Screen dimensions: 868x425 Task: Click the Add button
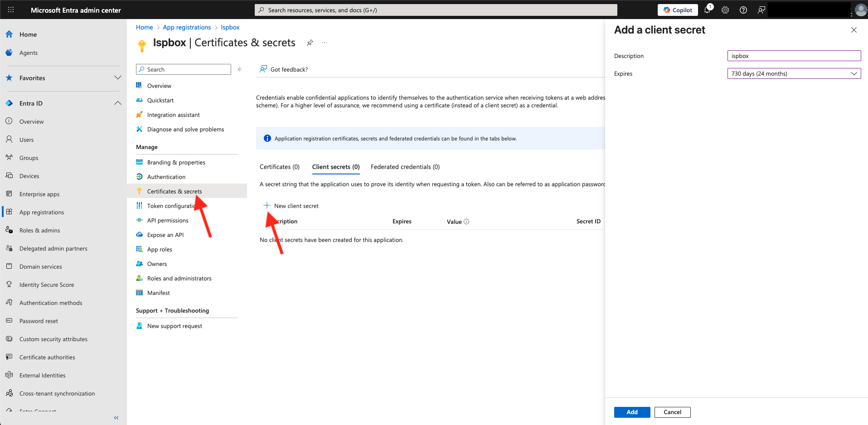coord(632,412)
